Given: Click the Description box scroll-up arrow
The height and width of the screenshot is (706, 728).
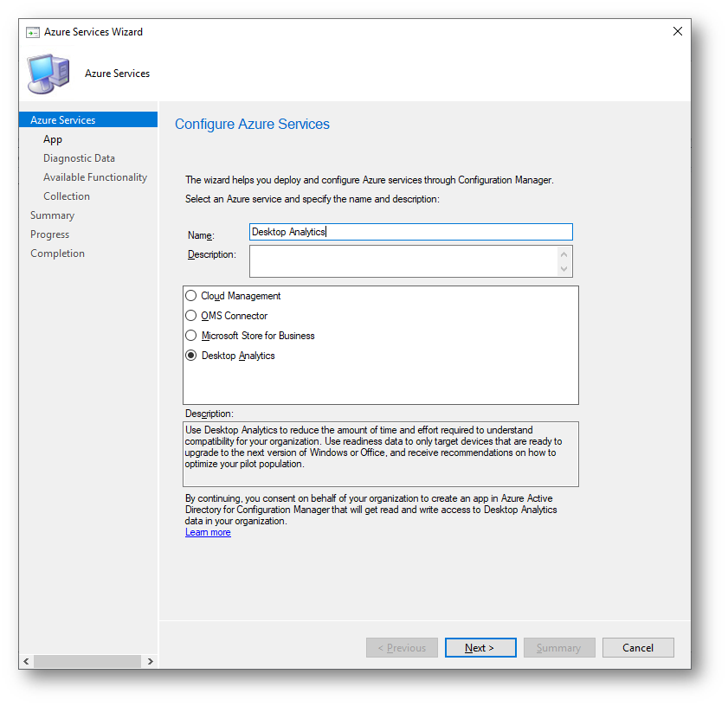Looking at the screenshot, I should click(x=564, y=254).
